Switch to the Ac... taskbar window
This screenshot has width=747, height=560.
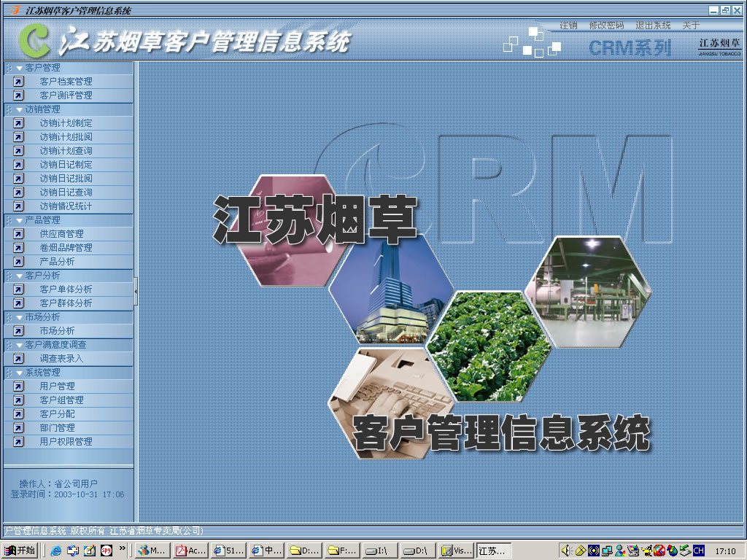coord(190,551)
